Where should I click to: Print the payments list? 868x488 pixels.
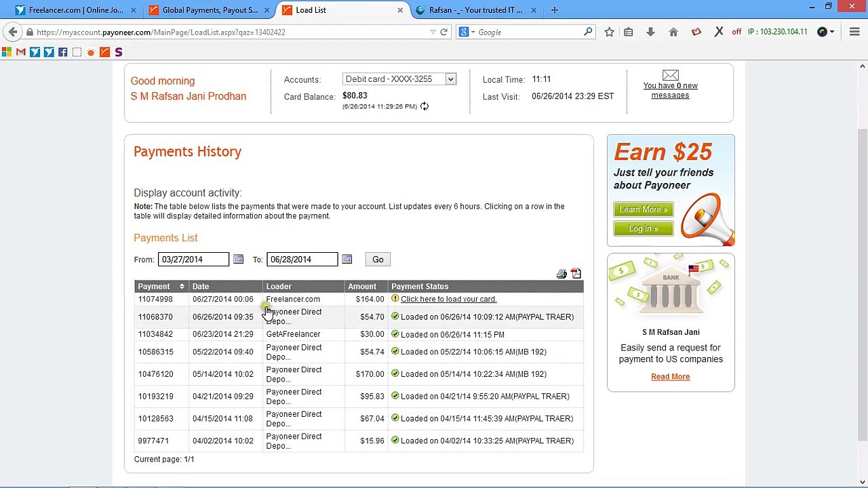561,274
